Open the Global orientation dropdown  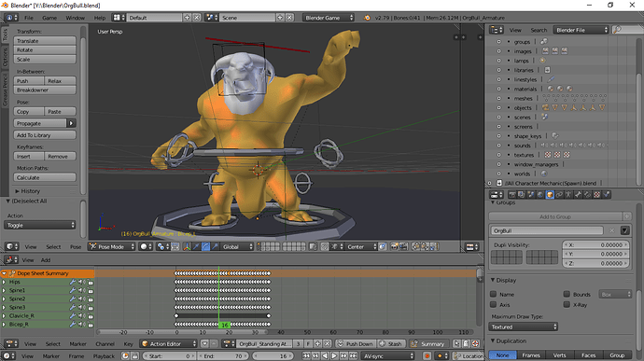click(x=238, y=246)
